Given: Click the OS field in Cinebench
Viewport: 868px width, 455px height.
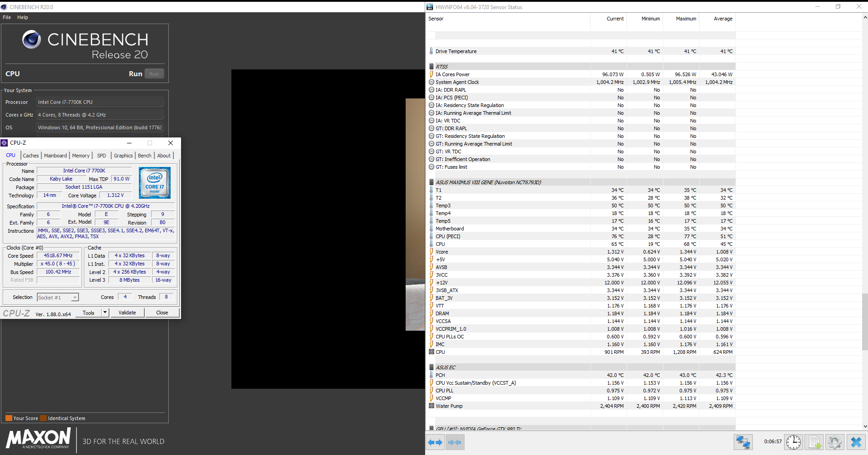Looking at the screenshot, I should click(x=100, y=127).
